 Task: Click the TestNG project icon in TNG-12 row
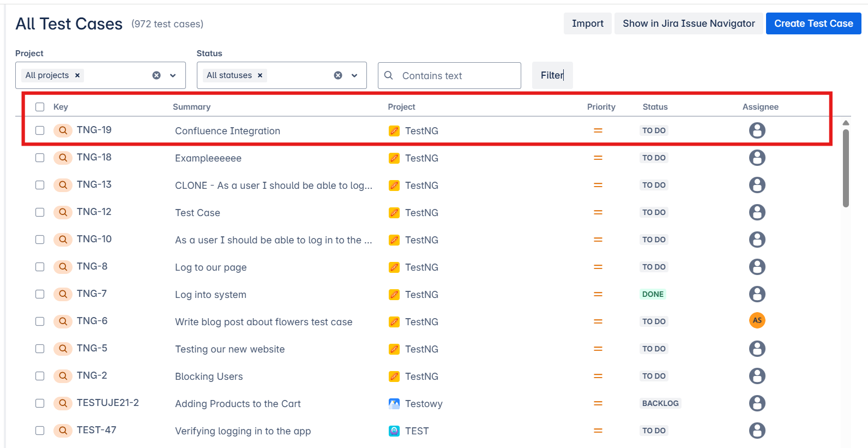pos(394,213)
